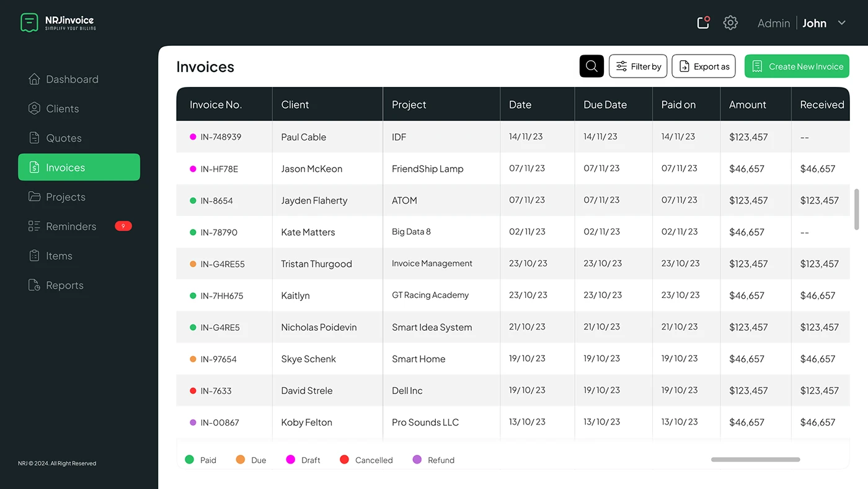Expand the Admin John account dropdown
Image resolution: width=868 pixels, height=489 pixels.
(x=841, y=23)
